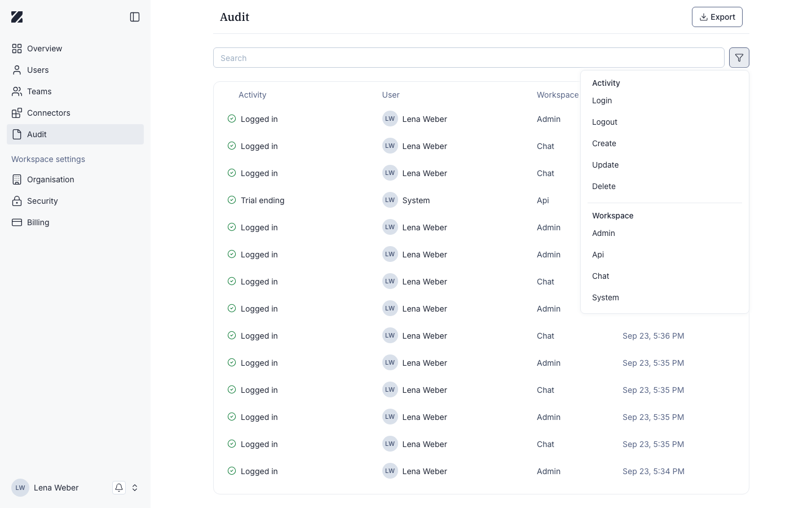Click the Workspace column header
812x508 pixels.
coord(558,95)
